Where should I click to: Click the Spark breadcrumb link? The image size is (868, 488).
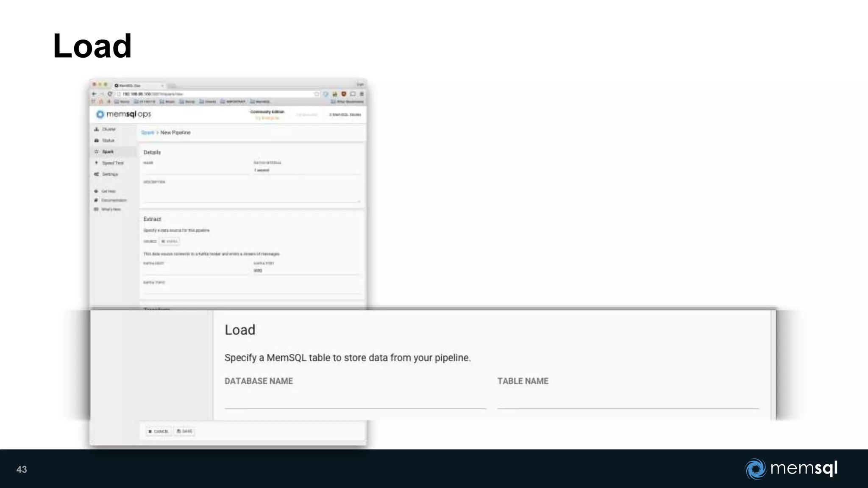pyautogui.click(x=147, y=133)
